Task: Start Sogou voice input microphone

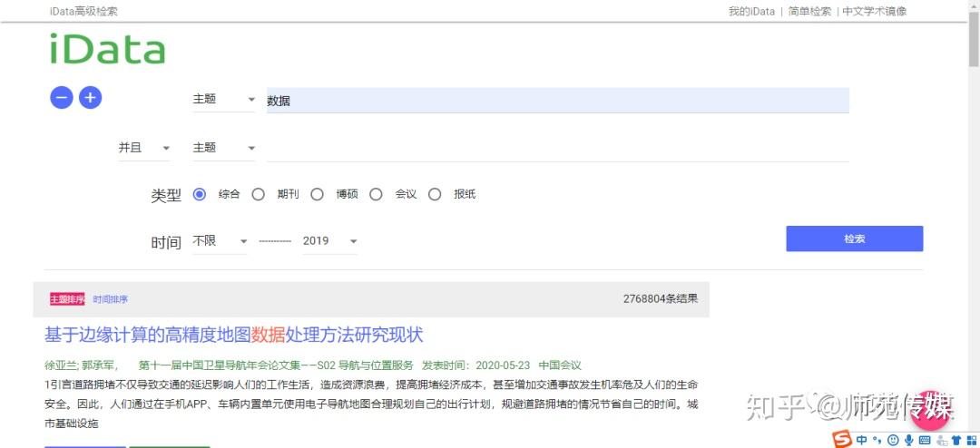Action: tap(908, 440)
